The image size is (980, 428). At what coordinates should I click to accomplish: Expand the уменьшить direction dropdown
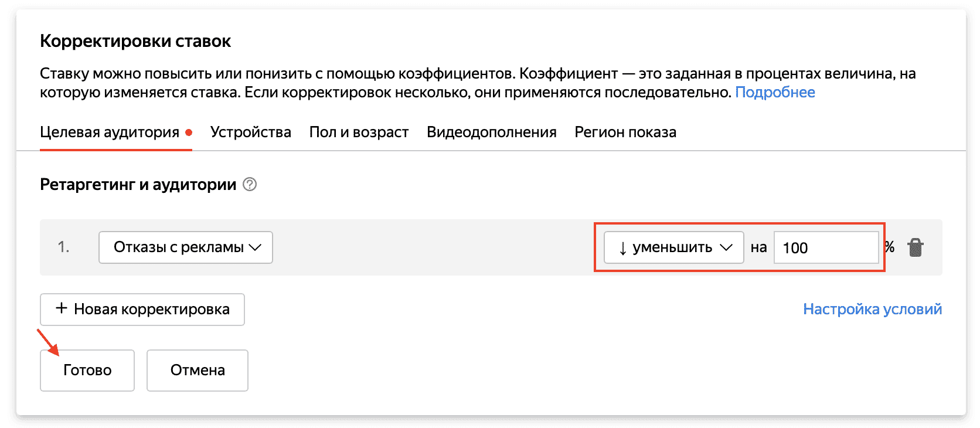point(673,247)
